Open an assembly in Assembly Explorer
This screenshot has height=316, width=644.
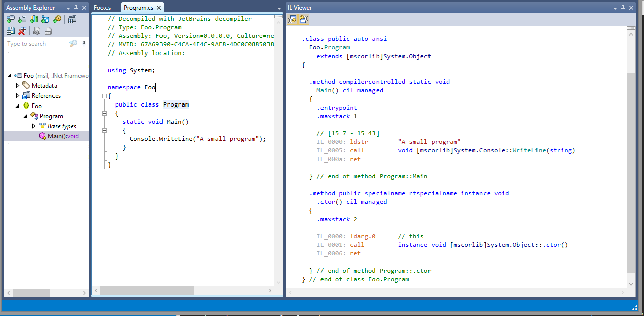click(x=10, y=19)
